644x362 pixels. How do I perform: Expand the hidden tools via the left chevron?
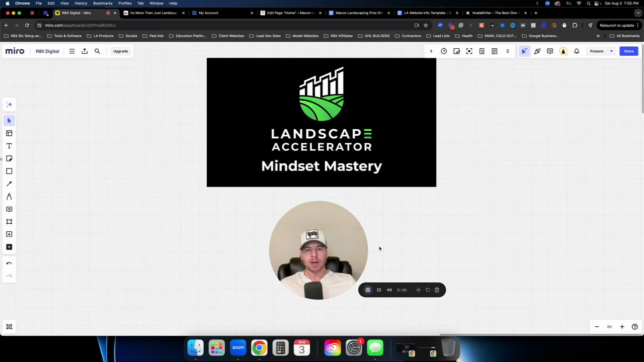pyautogui.click(x=431, y=51)
